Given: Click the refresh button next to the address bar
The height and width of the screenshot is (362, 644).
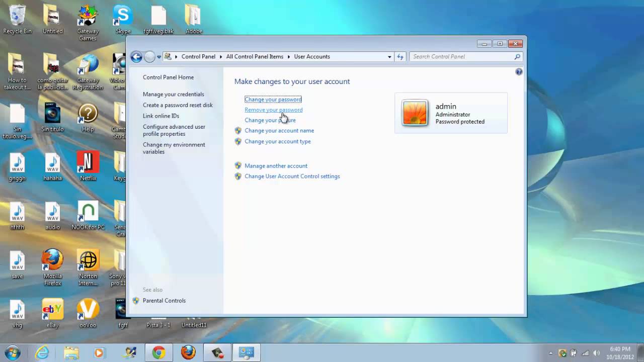Looking at the screenshot, I should [x=400, y=57].
